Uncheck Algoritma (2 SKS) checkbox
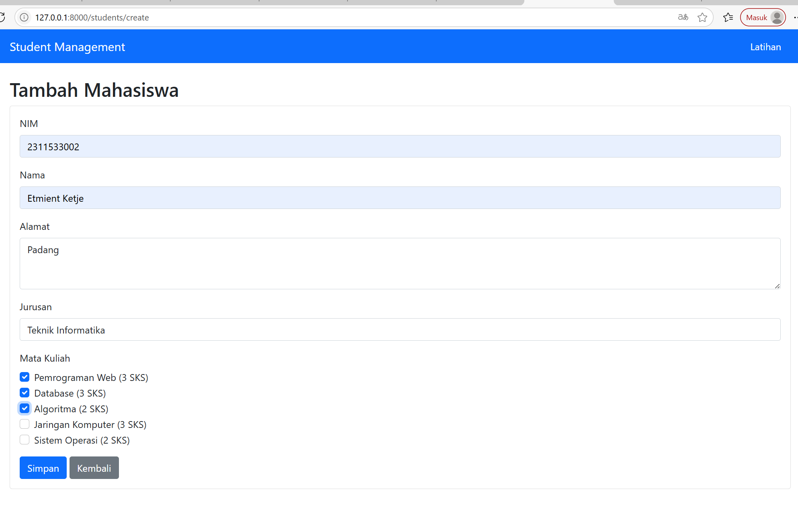 tap(25, 408)
